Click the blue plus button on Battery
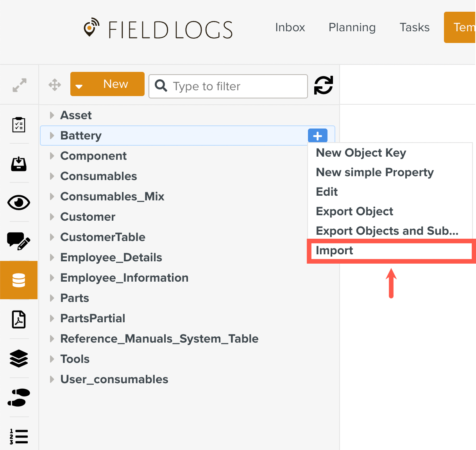 click(318, 136)
